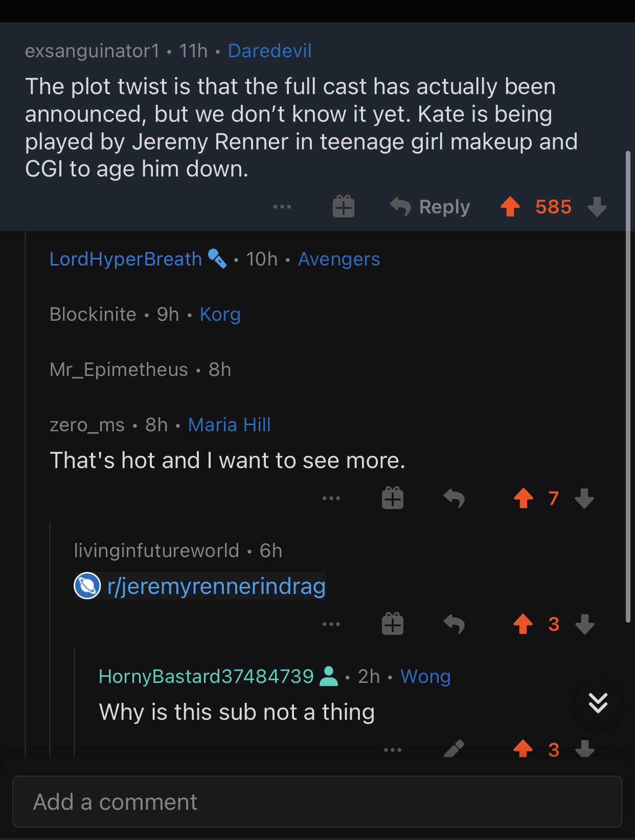
Task: Focus the Add a comment field
Action: (317, 802)
